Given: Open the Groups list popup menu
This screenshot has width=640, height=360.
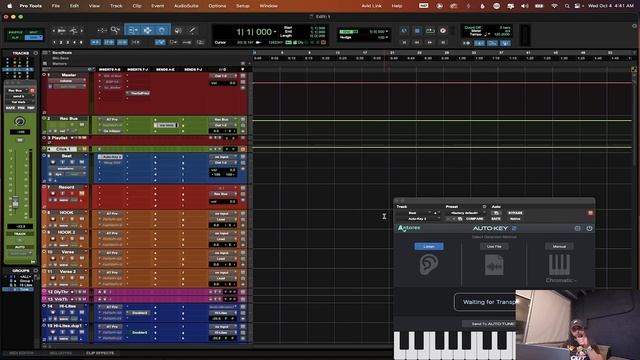Looking at the screenshot, I should (36, 271).
